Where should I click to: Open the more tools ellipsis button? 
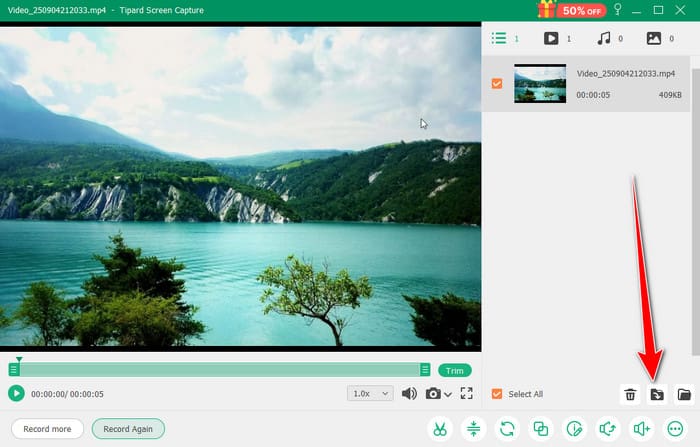point(676,429)
